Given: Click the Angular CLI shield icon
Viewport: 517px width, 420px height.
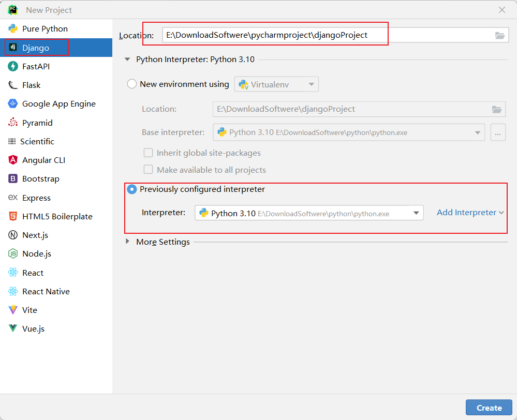Looking at the screenshot, I should coord(13,160).
